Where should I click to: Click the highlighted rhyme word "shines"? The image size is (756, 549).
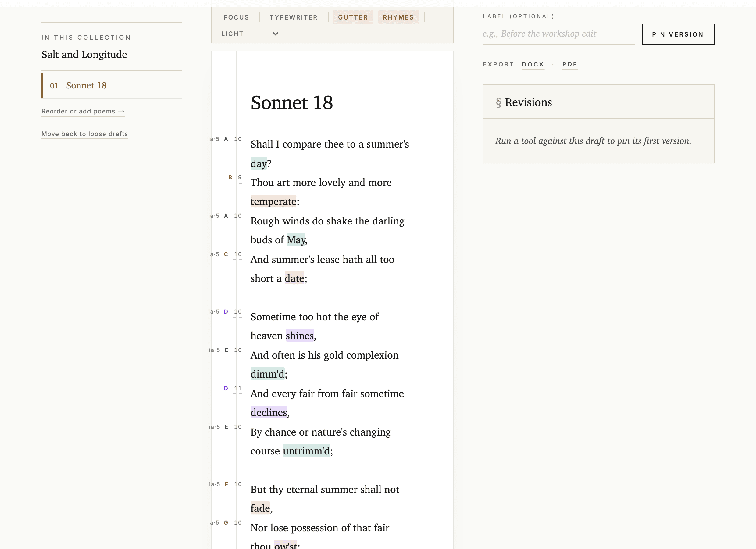300,335
